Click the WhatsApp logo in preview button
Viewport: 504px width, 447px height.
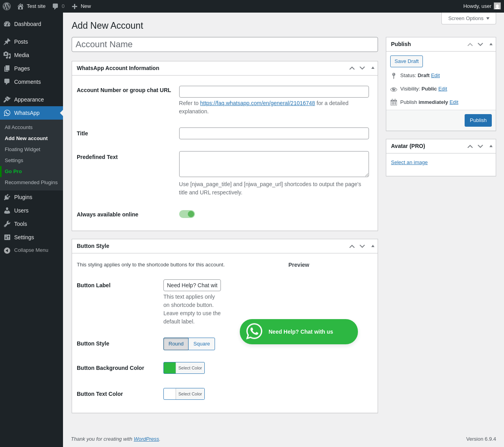254,332
